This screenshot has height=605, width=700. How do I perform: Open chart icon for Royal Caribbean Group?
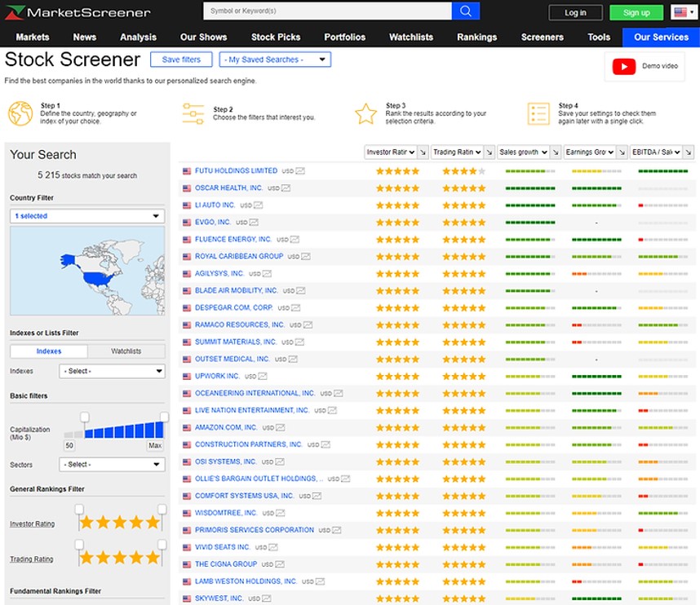coord(306,257)
